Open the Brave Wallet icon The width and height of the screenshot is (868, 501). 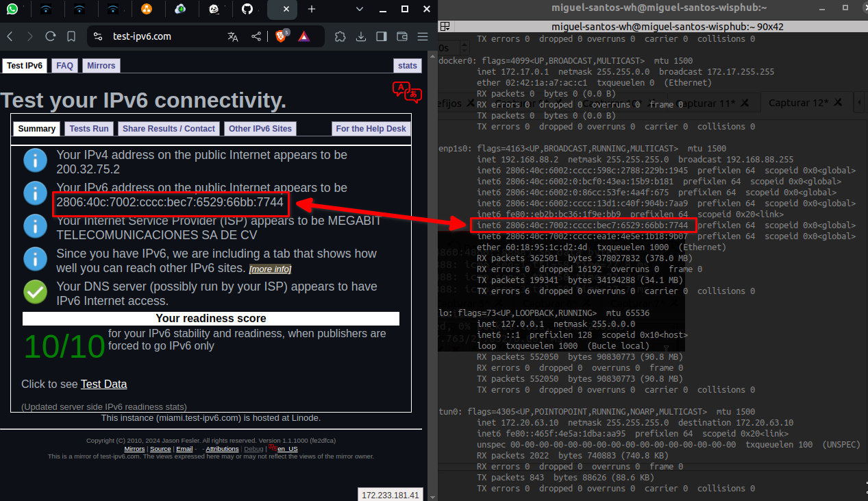point(402,36)
